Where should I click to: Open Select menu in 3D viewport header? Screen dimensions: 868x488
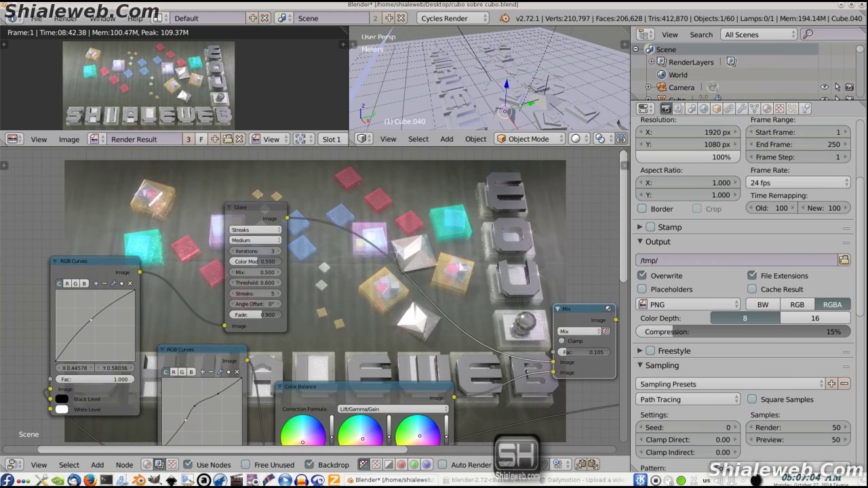[x=418, y=139]
